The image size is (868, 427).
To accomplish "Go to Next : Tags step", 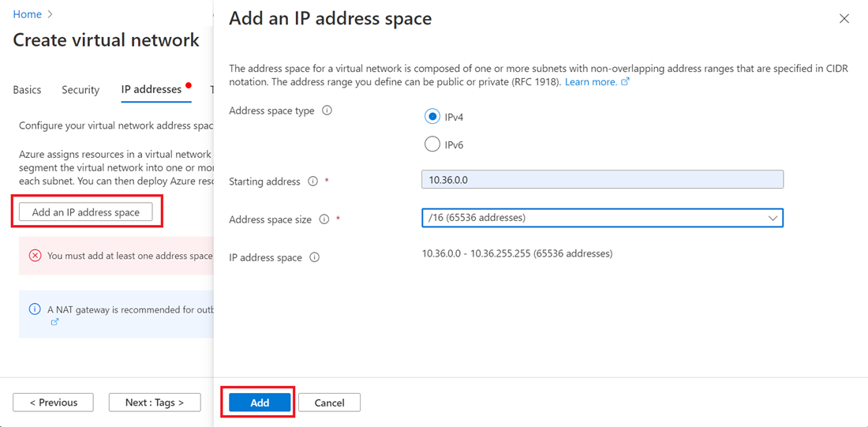I will coord(155,403).
